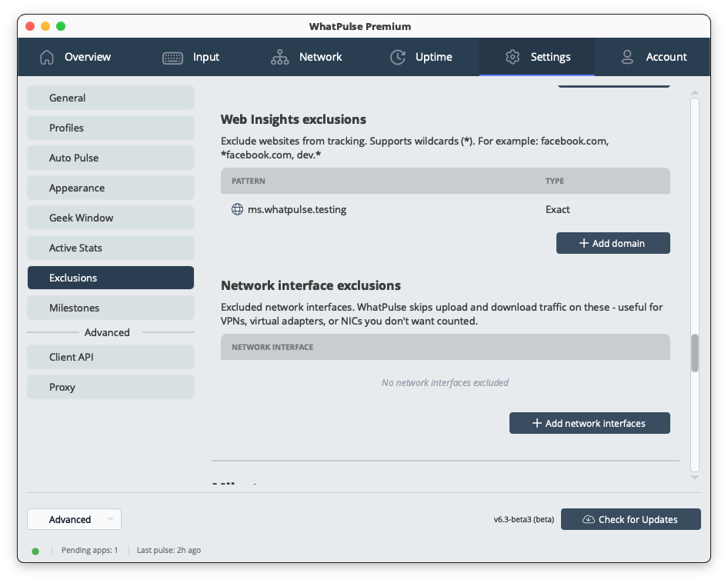Open General settings section
The width and height of the screenshot is (728, 583).
click(111, 98)
